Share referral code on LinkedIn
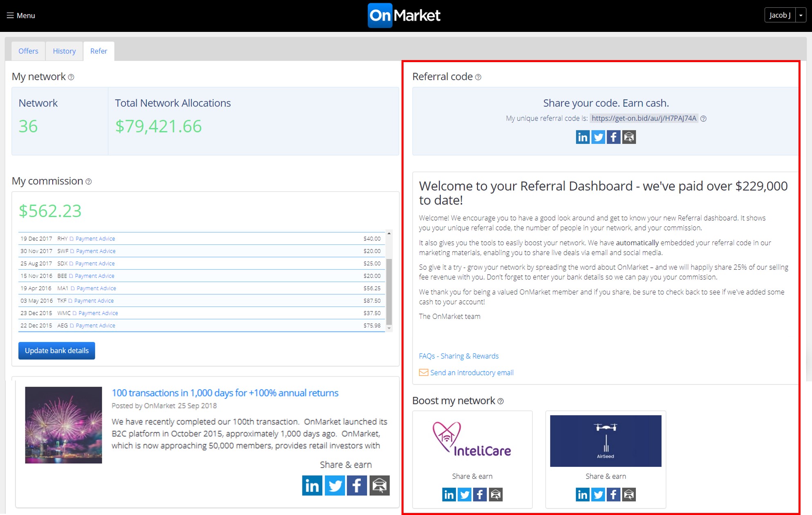Viewport: 812px width, 515px height. 583,137
